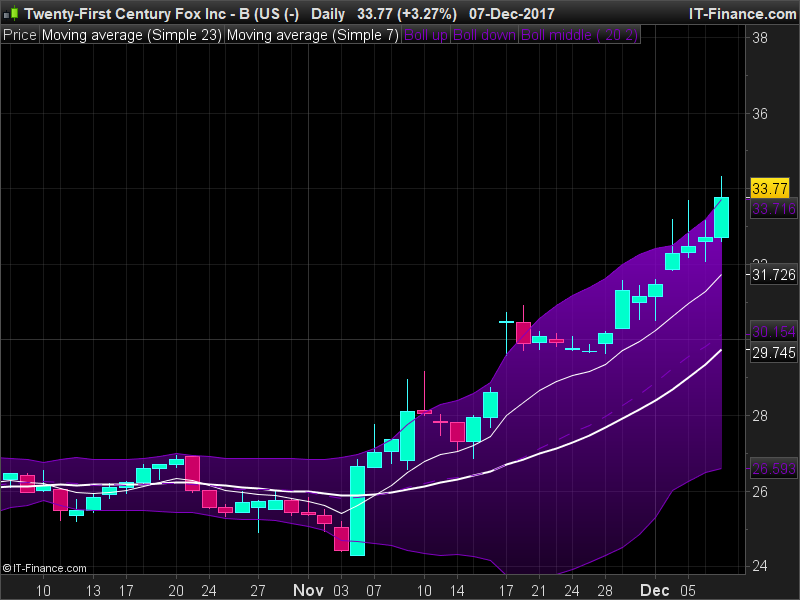Click the 30.154 Bollinger middle value tag
The width and height of the screenshot is (800, 600).
point(773,332)
